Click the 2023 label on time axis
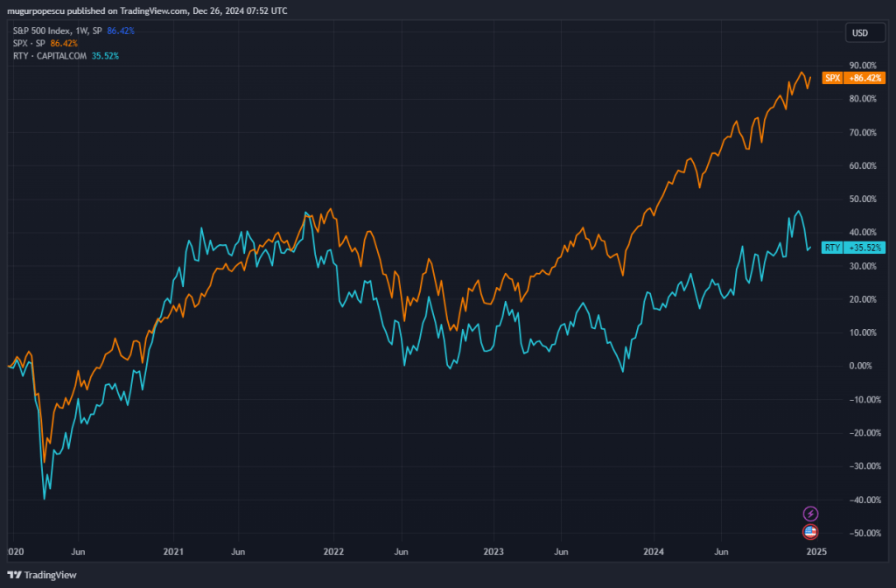The image size is (896, 588). point(493,552)
